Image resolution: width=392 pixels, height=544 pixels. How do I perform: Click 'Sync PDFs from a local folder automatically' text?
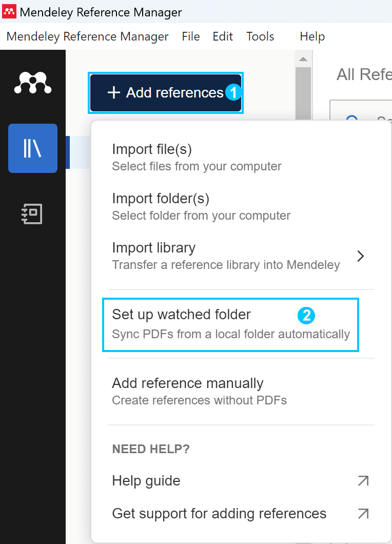click(x=231, y=334)
